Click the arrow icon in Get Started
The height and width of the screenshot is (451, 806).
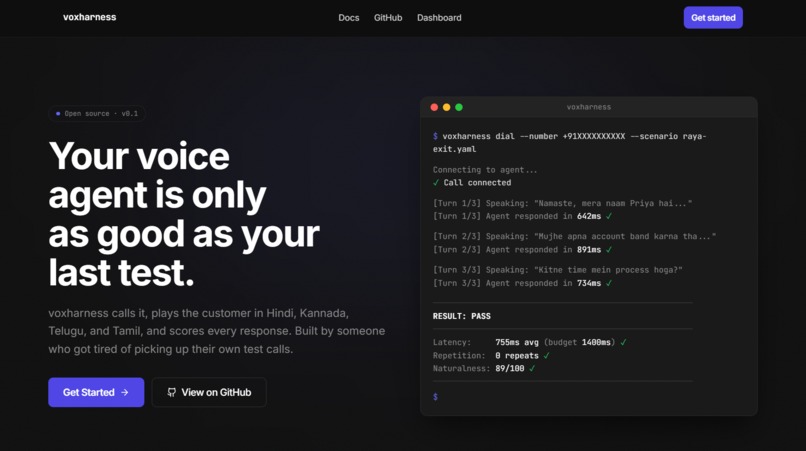coord(125,392)
